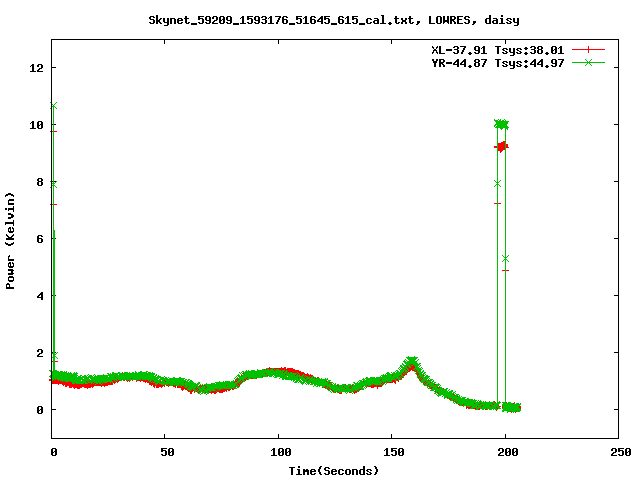Click the green calibration plateau near 10 Kelvin
This screenshot has width=640, height=480.
click(x=501, y=124)
